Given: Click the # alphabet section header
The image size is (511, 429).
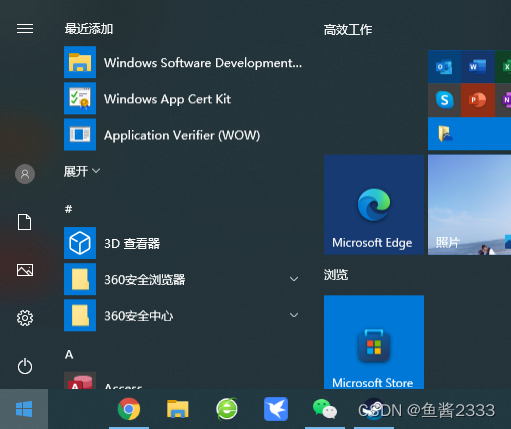Looking at the screenshot, I should tap(68, 209).
